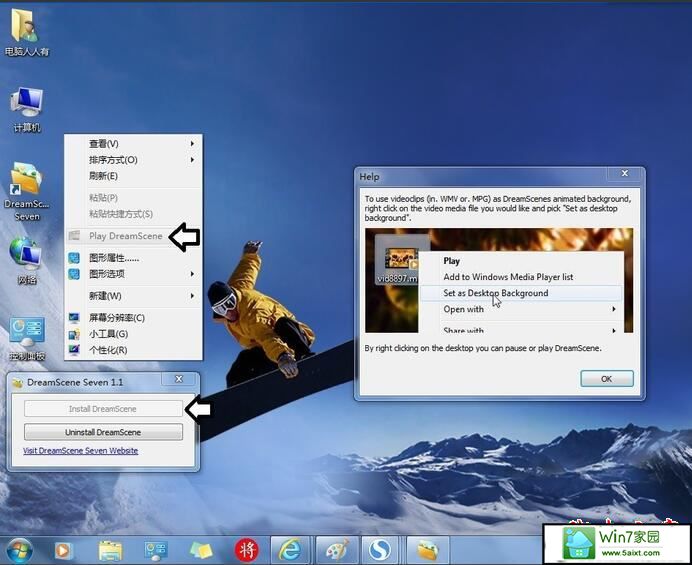This screenshot has height=565, width=692.
Task: Expand the 新建(W) submenu arrow
Action: [x=192, y=296]
